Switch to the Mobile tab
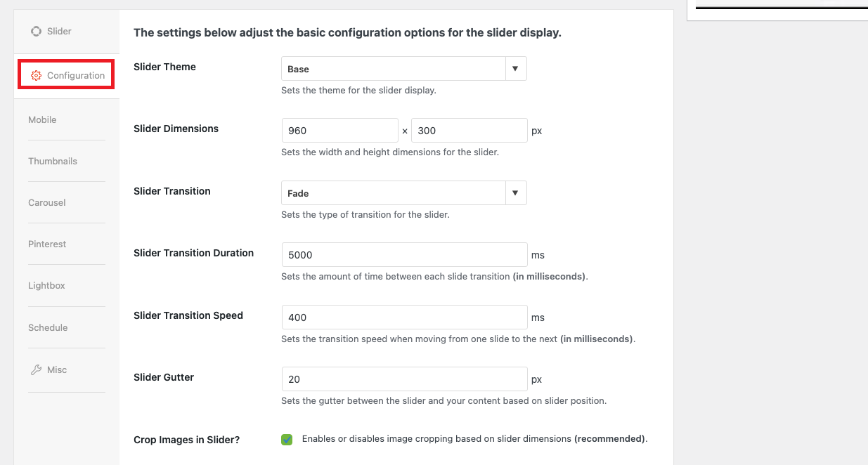 42,119
